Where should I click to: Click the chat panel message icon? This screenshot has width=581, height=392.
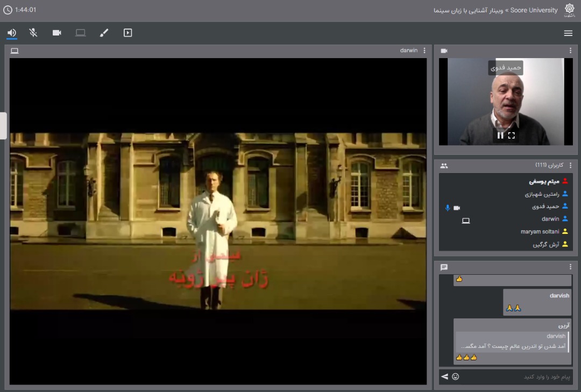click(444, 267)
